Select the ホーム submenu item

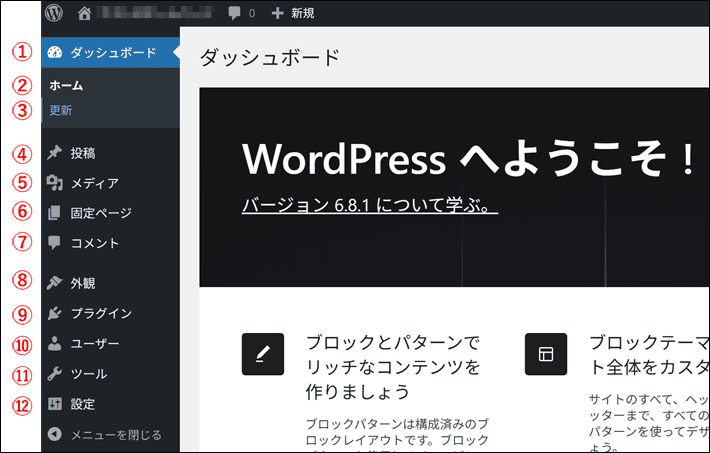click(66, 86)
